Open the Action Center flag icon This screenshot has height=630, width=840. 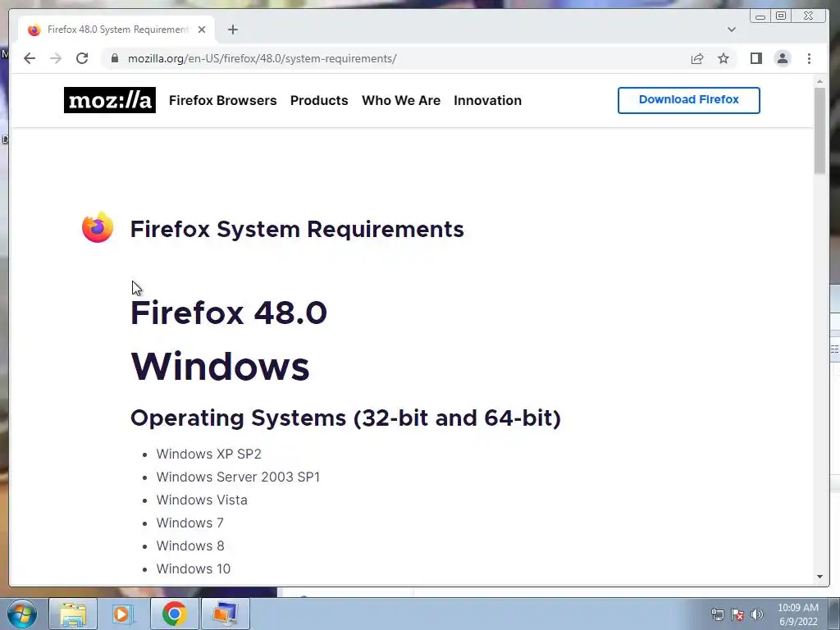point(737,614)
